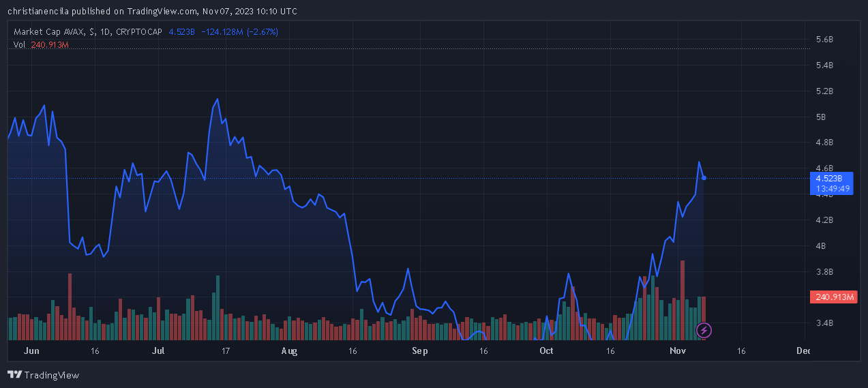Click the purple lightning bolt icon
Viewport: 868px width, 388px height.
(x=704, y=331)
